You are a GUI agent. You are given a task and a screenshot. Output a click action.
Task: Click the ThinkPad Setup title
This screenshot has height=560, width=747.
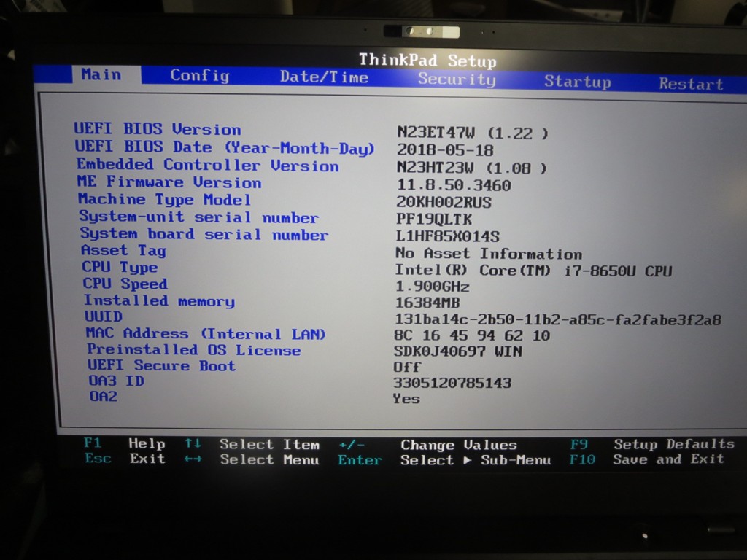[427, 61]
